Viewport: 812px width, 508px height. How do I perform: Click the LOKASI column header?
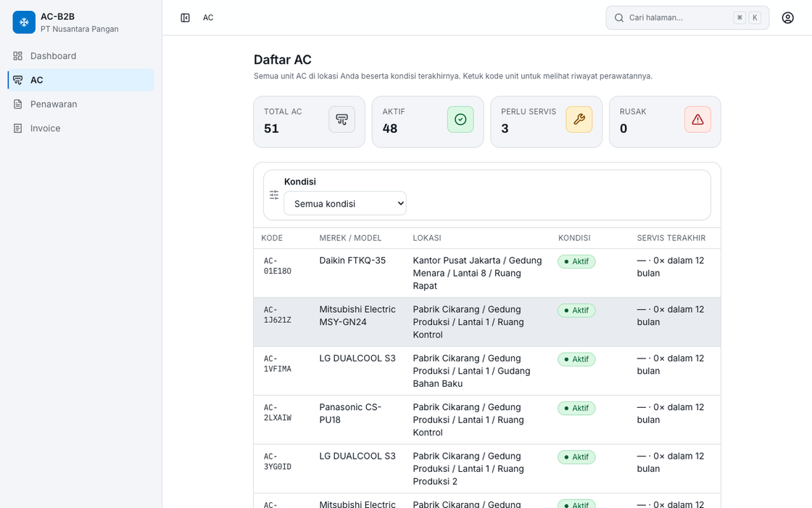[x=427, y=238]
